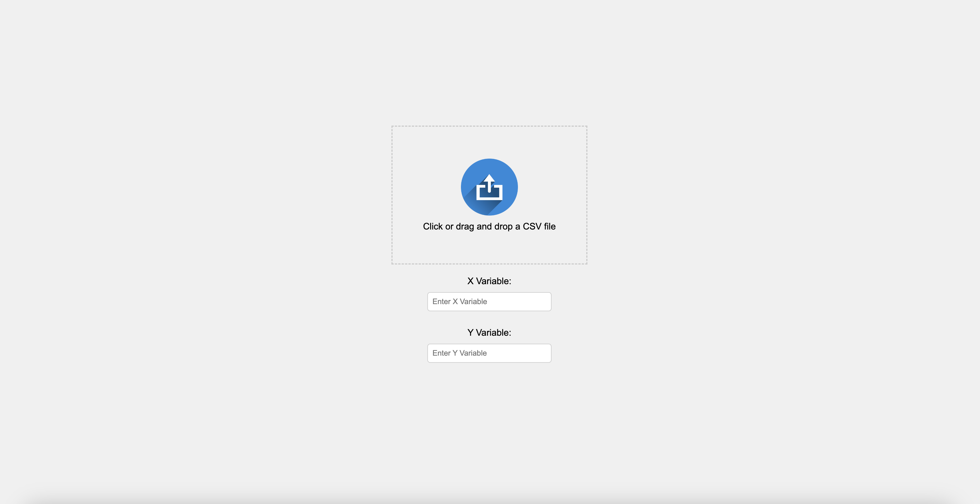The width and height of the screenshot is (980, 504).
Task: Open file picker via circular upload icon
Action: 489,187
